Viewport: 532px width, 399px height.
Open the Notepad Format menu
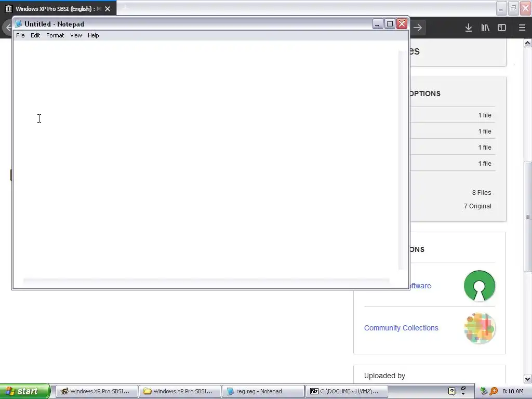[55, 35]
